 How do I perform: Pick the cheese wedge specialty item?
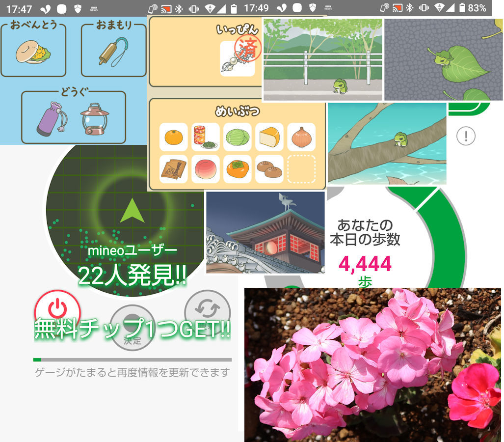[x=269, y=137]
